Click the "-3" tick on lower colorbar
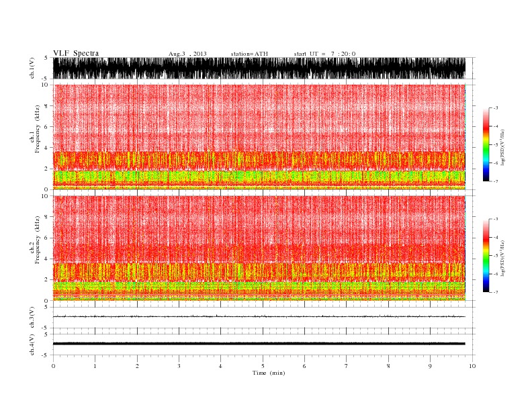 coord(495,219)
